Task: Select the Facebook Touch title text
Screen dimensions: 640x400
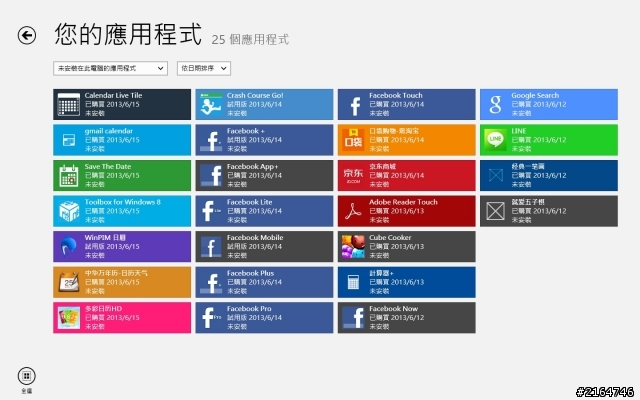Action: pos(396,96)
